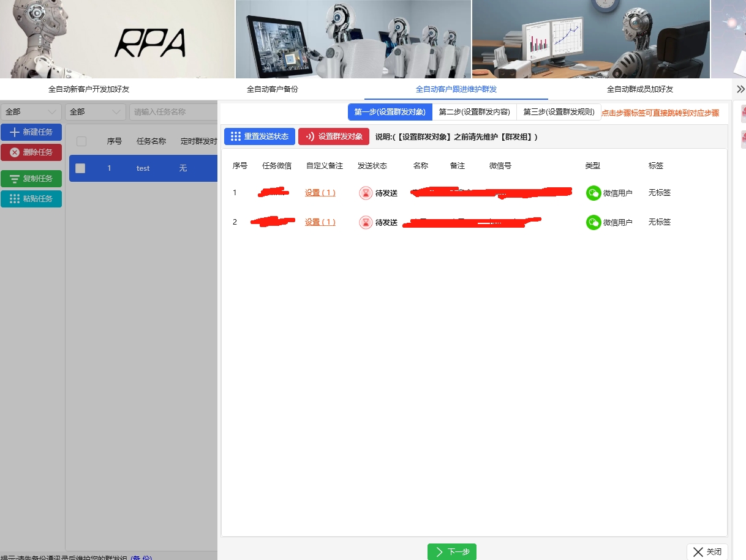Click the WeChat icon in row 1
Image resolution: width=746 pixels, height=560 pixels.
tap(593, 193)
